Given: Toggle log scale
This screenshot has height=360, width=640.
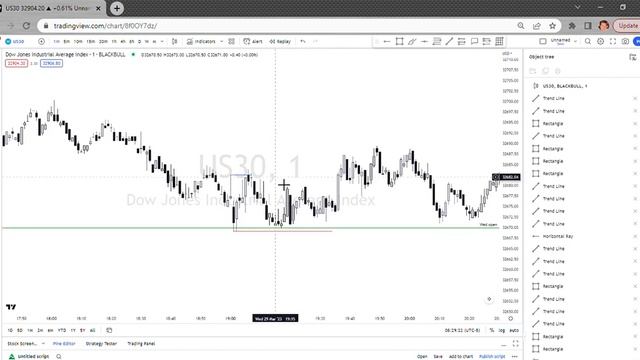Looking at the screenshot, I should click(x=502, y=330).
